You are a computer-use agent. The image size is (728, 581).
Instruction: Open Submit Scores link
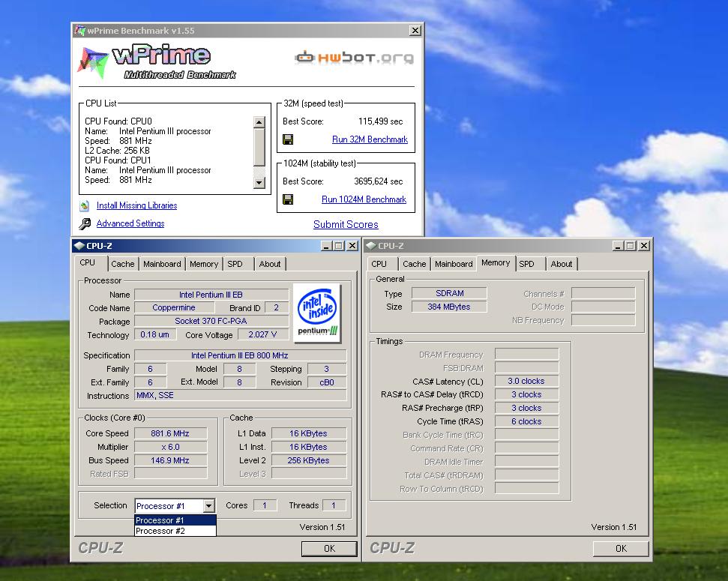(x=346, y=224)
